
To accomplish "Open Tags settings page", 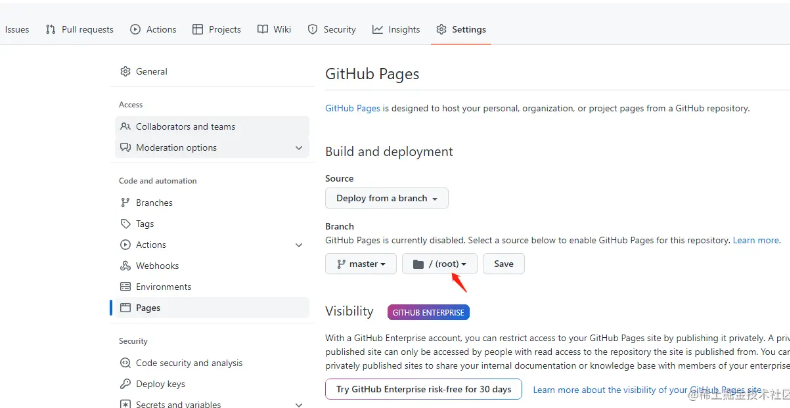I will (x=212, y=224).
